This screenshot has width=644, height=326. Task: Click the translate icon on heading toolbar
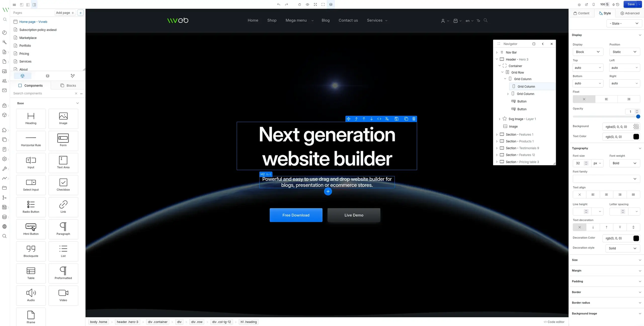coord(387,119)
